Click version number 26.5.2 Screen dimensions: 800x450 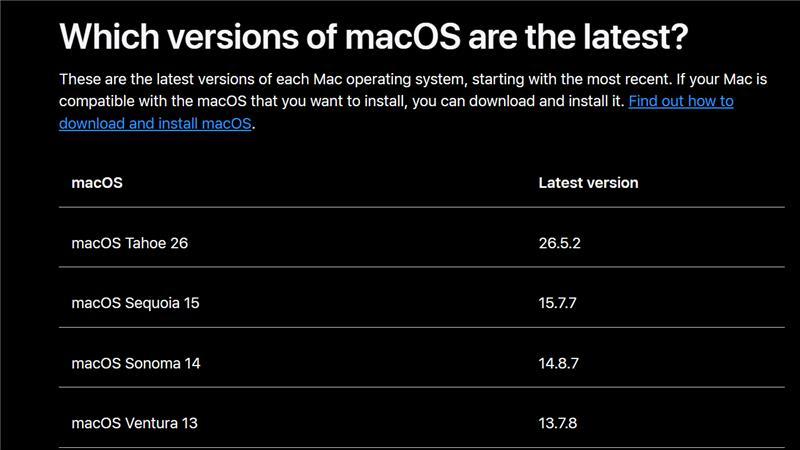pyautogui.click(x=560, y=243)
